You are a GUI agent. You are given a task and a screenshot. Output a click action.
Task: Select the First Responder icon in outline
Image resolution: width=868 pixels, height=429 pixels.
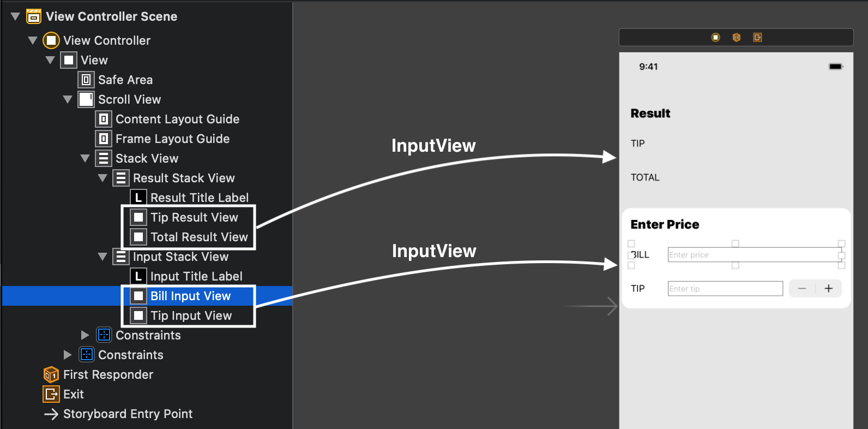51,374
